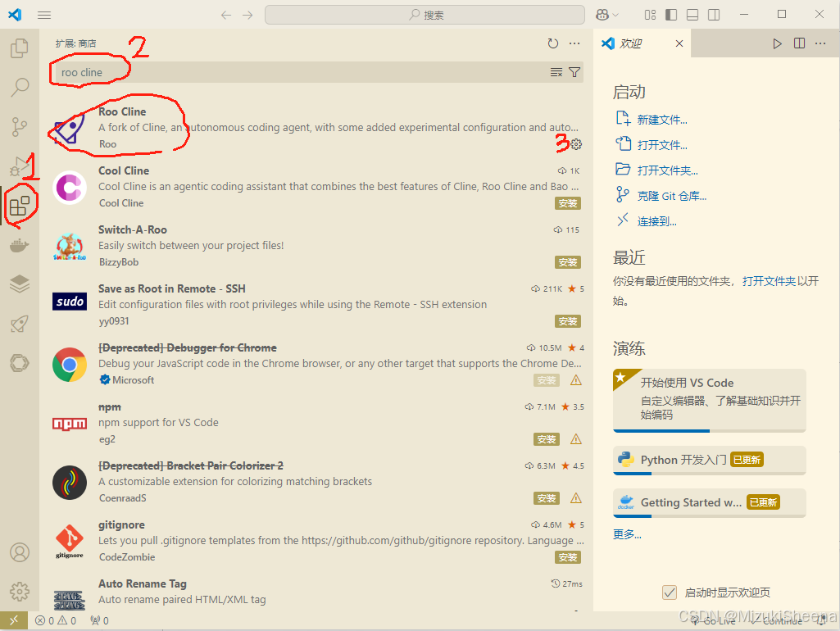Click the warning icon on npm extension
This screenshot has width=840, height=631.
(576, 439)
